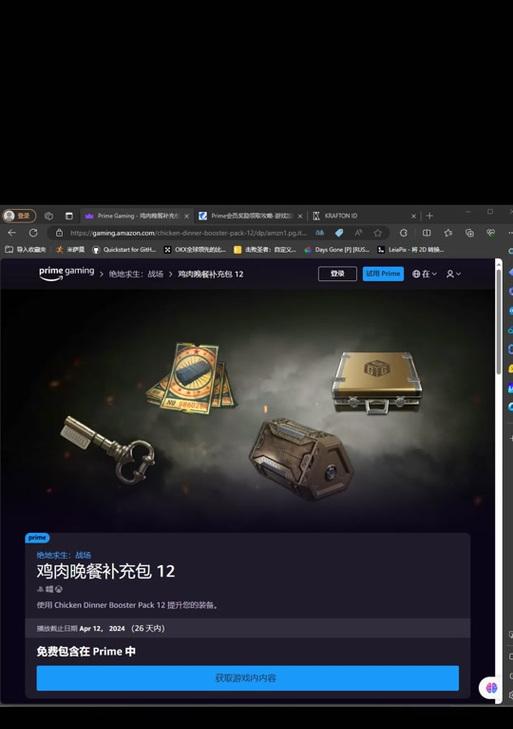Go to the prime gaming home logo
513x729 pixels.
click(x=67, y=273)
